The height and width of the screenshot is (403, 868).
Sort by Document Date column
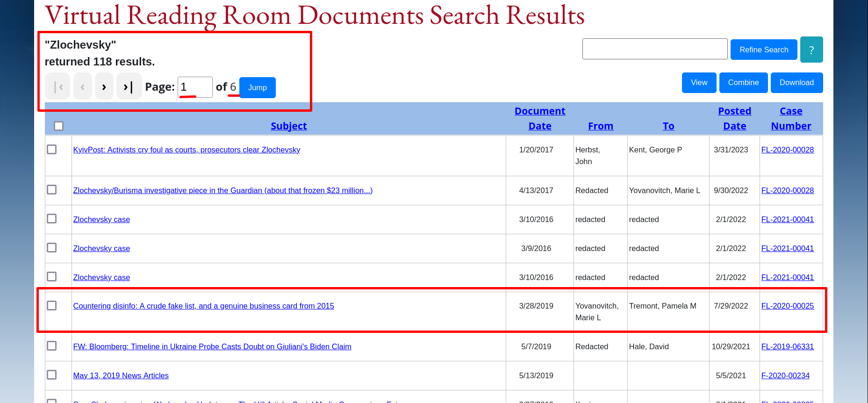point(540,118)
